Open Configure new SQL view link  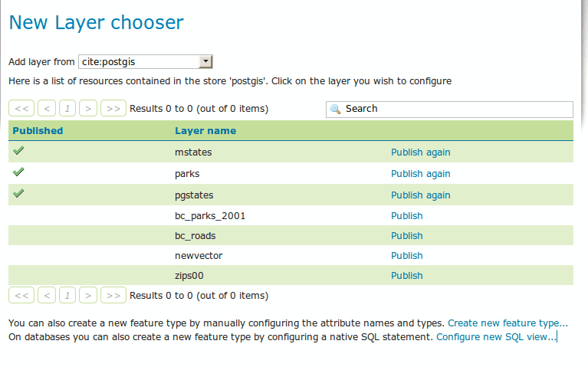point(496,336)
